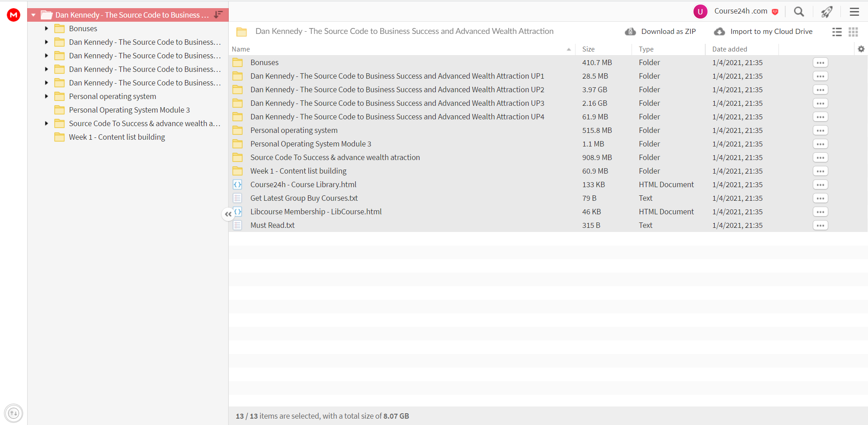Select Must Read.txt file name
868x425 pixels.
[x=273, y=225]
